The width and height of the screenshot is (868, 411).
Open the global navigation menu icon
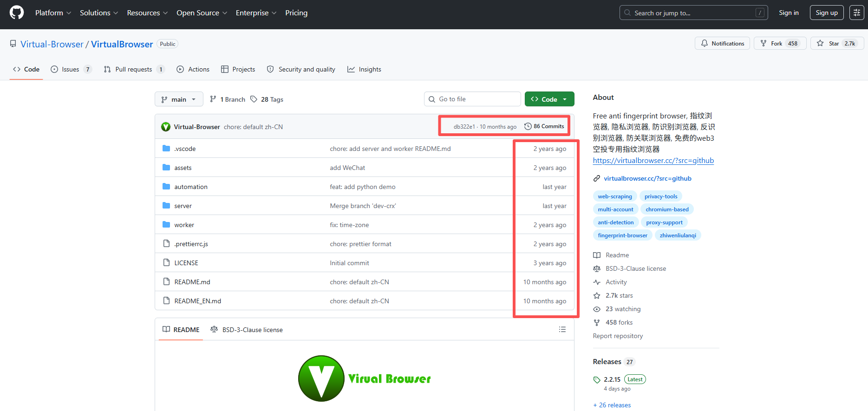click(x=856, y=13)
